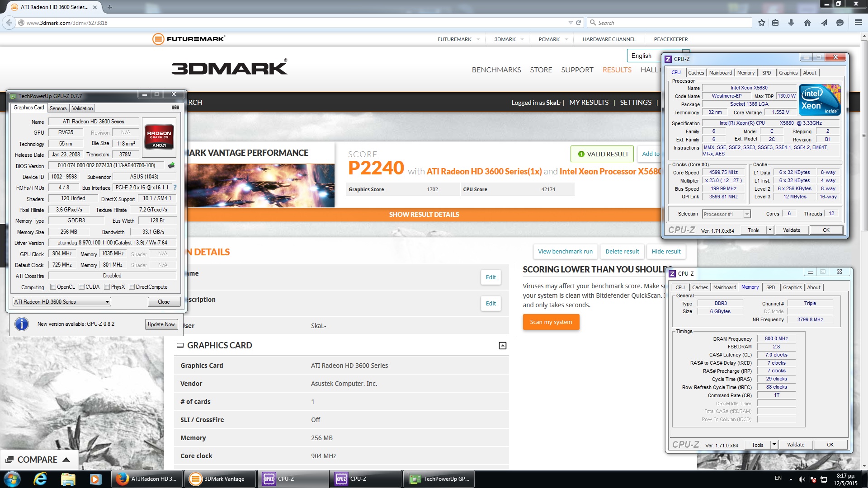The image size is (868, 488).
Task: Open Windows Media Player from taskbar
Action: tap(95, 479)
